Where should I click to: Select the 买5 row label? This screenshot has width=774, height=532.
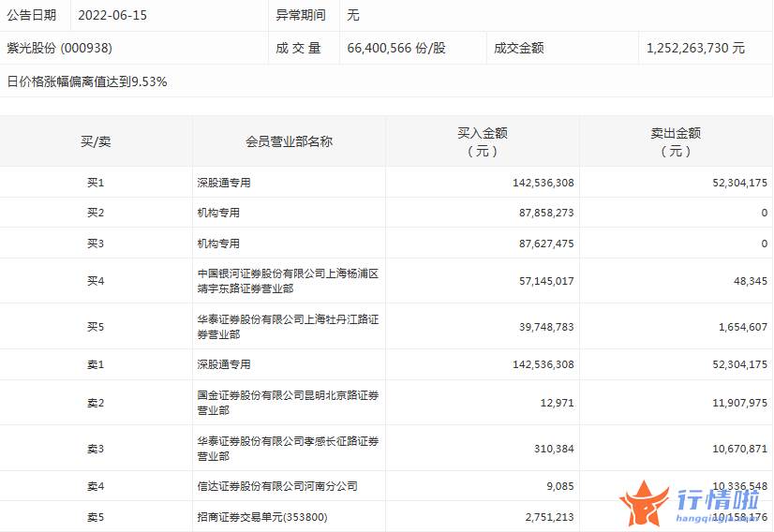pos(96,327)
